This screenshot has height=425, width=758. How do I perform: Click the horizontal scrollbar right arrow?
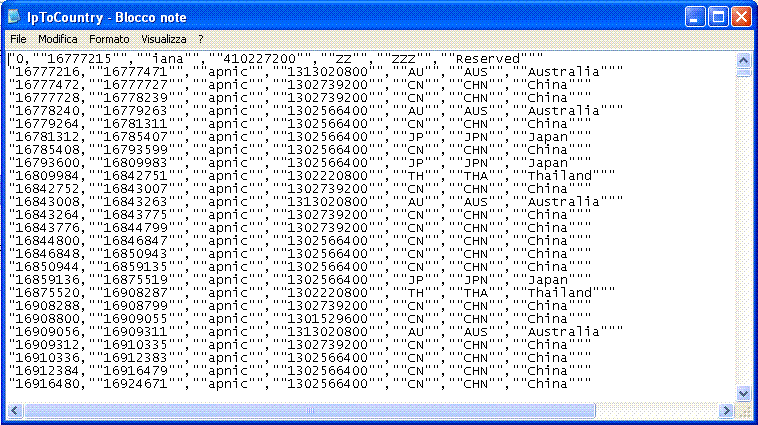(726, 410)
